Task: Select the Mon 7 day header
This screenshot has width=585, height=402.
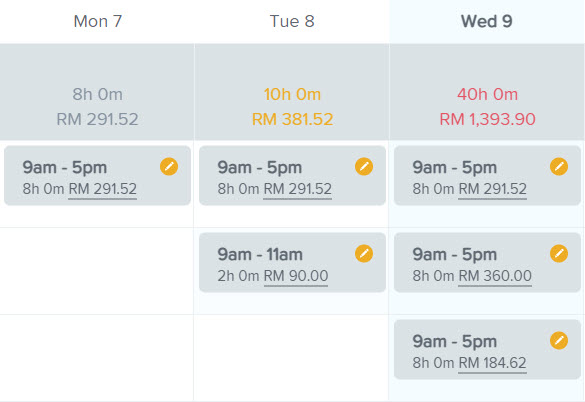Action: point(98,21)
